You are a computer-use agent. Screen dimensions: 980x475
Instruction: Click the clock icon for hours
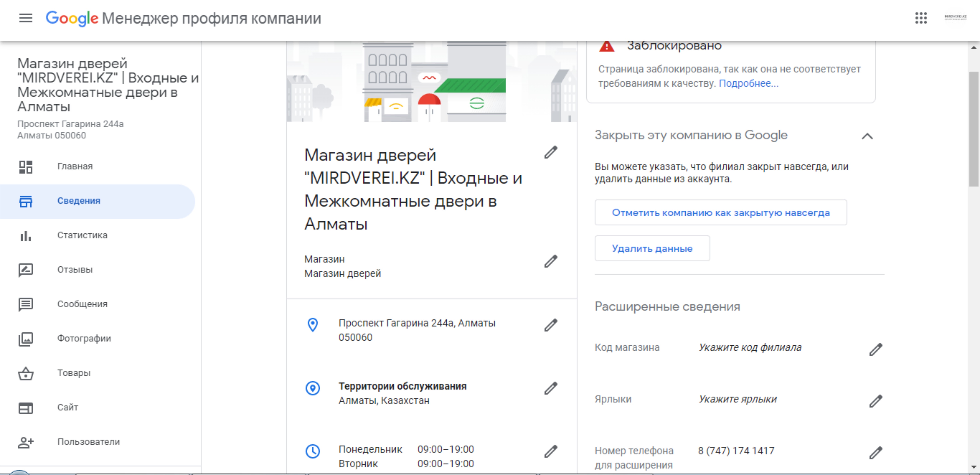tap(312, 451)
